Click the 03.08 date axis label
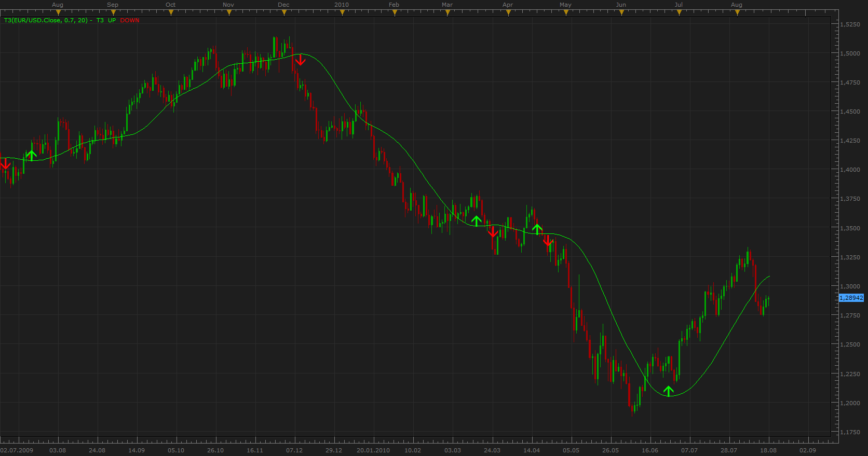 coord(58,450)
